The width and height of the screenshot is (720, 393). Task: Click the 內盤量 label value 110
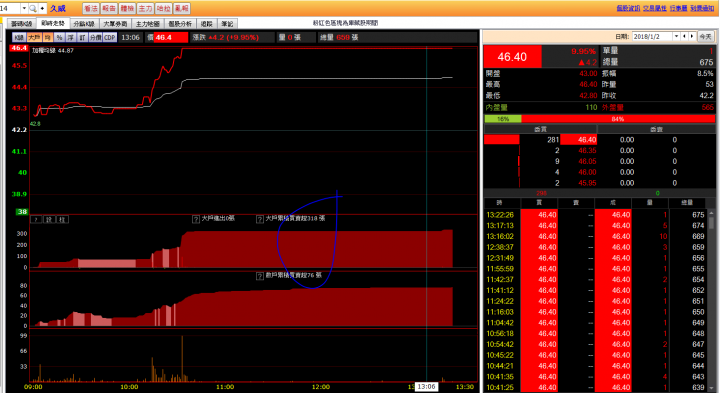pyautogui.click(x=591, y=107)
